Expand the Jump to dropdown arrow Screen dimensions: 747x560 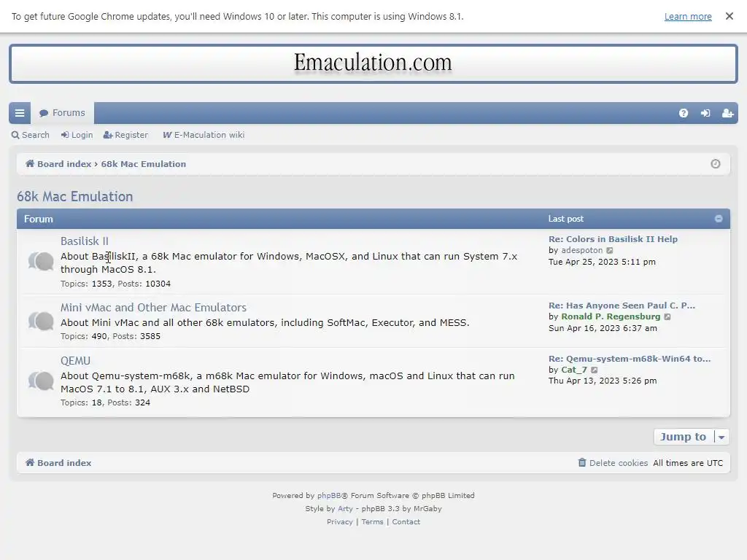(x=721, y=437)
